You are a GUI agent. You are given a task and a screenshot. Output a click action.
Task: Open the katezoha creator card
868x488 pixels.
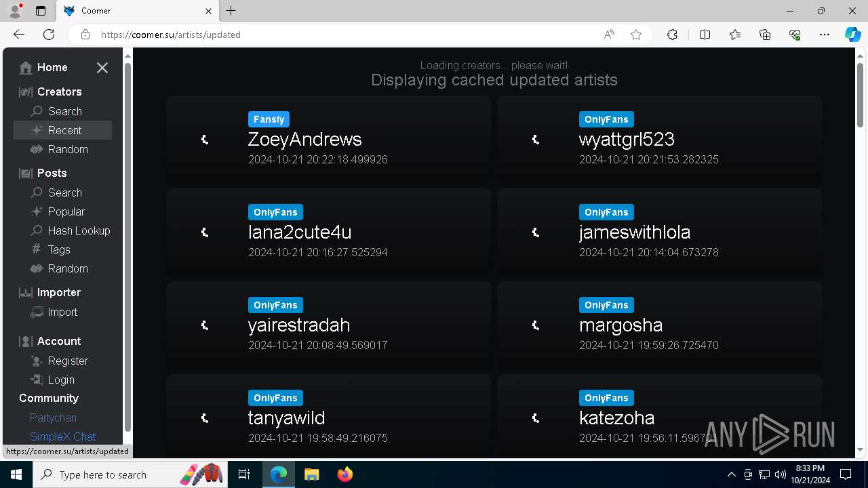click(x=660, y=415)
